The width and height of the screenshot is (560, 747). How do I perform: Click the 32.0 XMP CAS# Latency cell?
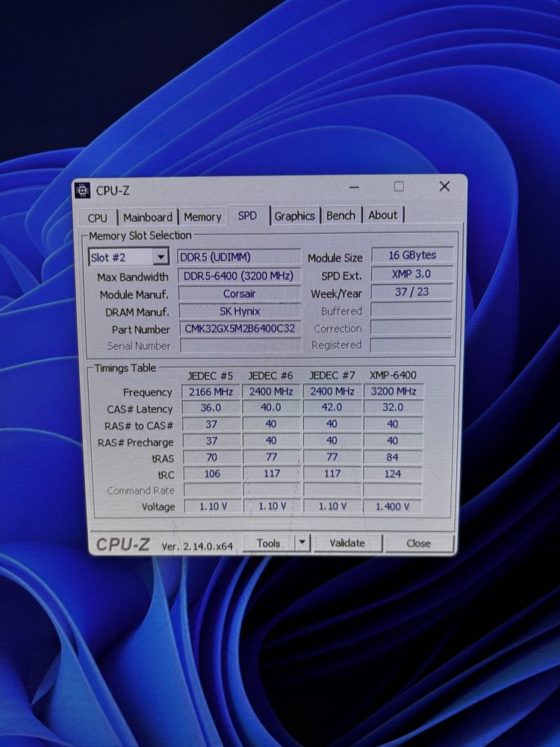[393, 408]
